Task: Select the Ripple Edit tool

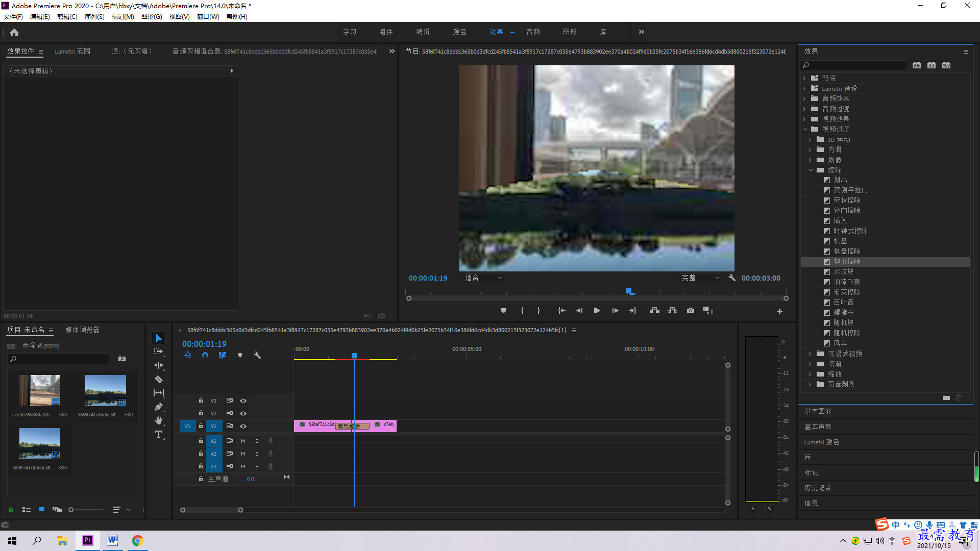Action: tap(159, 365)
